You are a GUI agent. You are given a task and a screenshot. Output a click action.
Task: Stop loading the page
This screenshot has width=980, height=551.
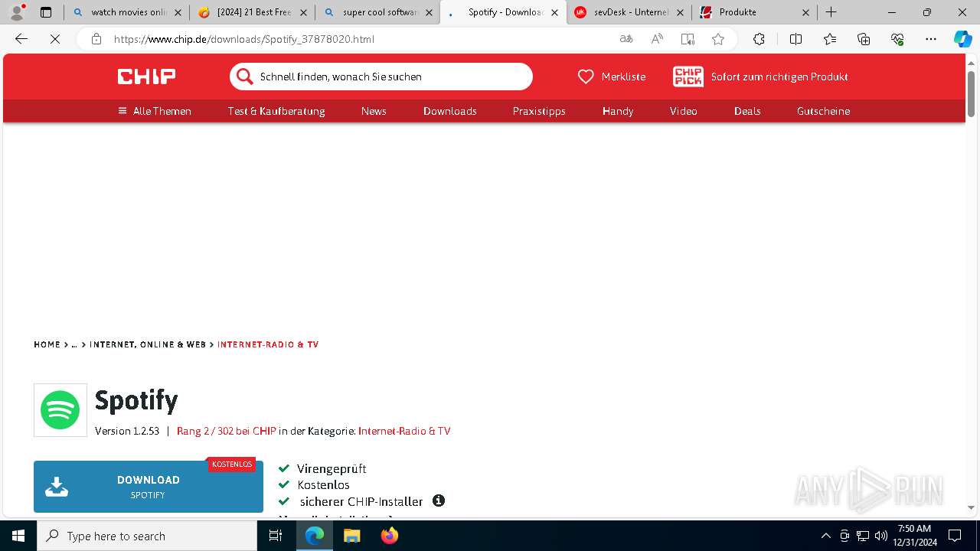tap(55, 39)
